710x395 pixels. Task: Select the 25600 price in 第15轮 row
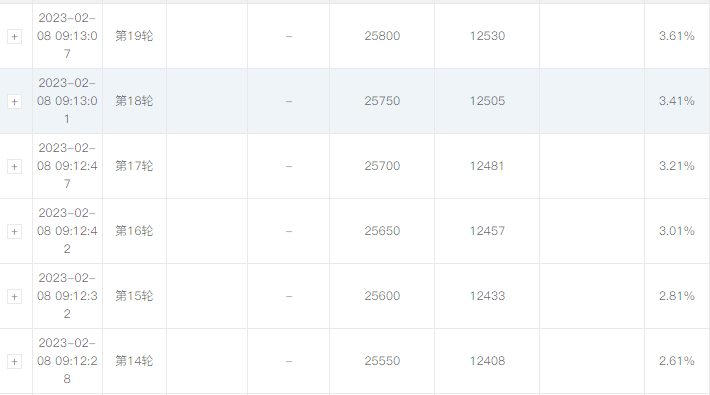click(x=382, y=296)
